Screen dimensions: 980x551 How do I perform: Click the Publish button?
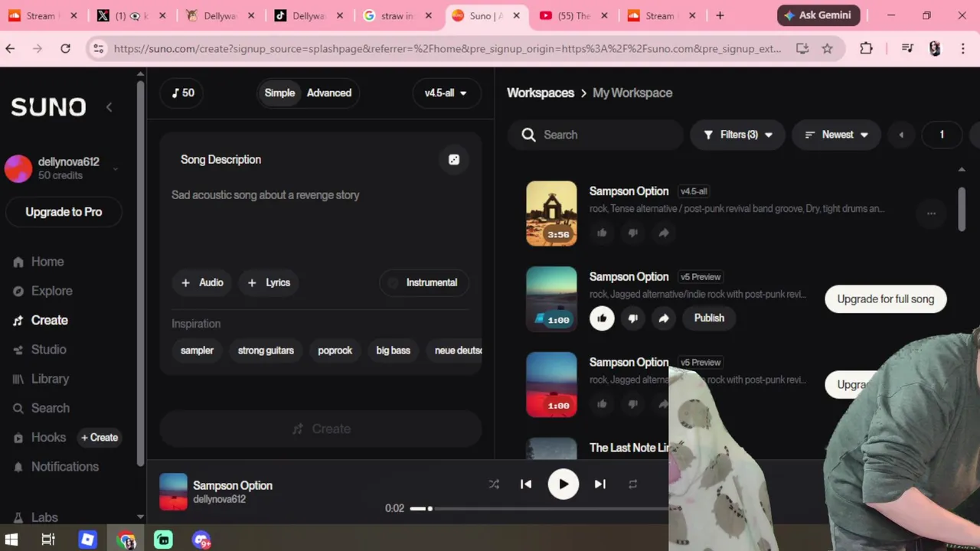tap(709, 318)
